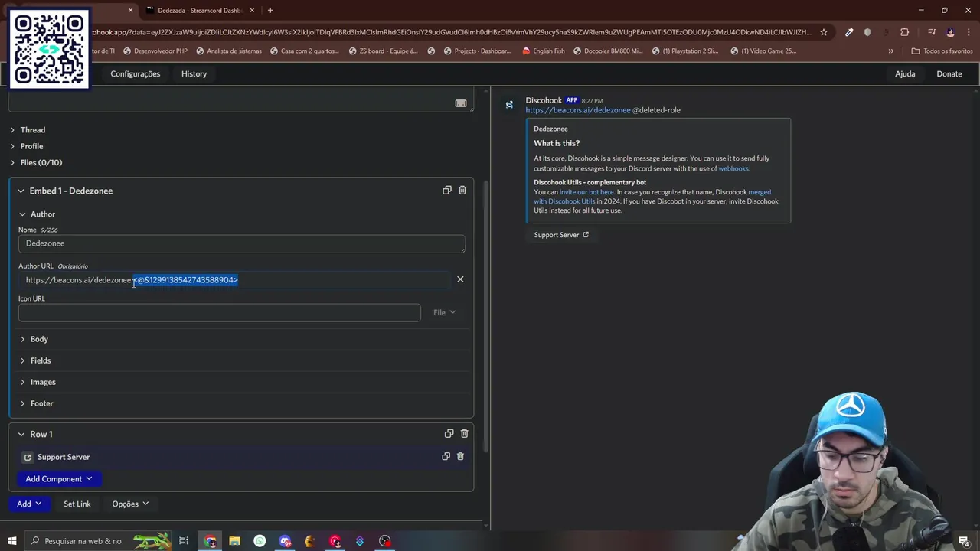This screenshot has height=551, width=980.
Task: Open WhatsApp from the taskbar
Action: click(x=260, y=541)
